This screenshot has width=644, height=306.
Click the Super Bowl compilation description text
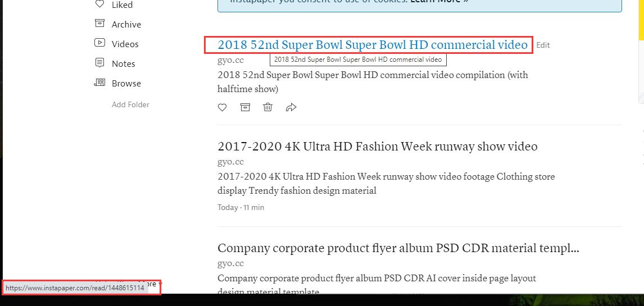(373, 82)
